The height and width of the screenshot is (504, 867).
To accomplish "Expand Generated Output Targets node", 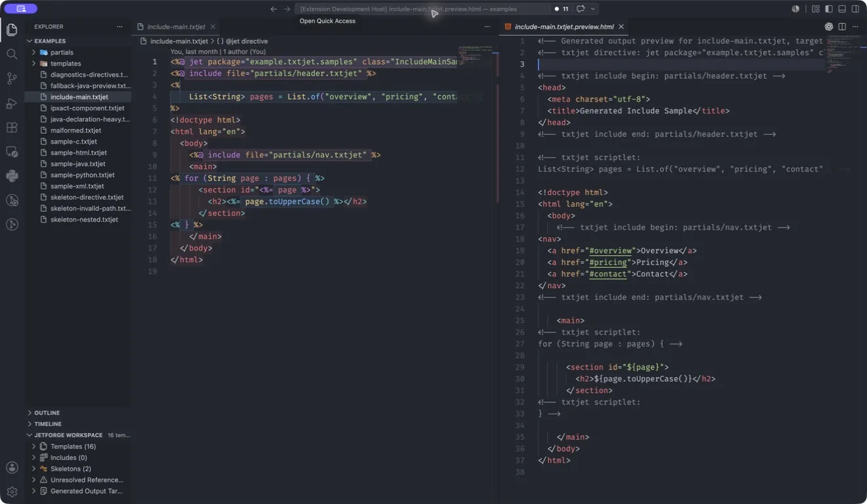I will click(34, 491).
